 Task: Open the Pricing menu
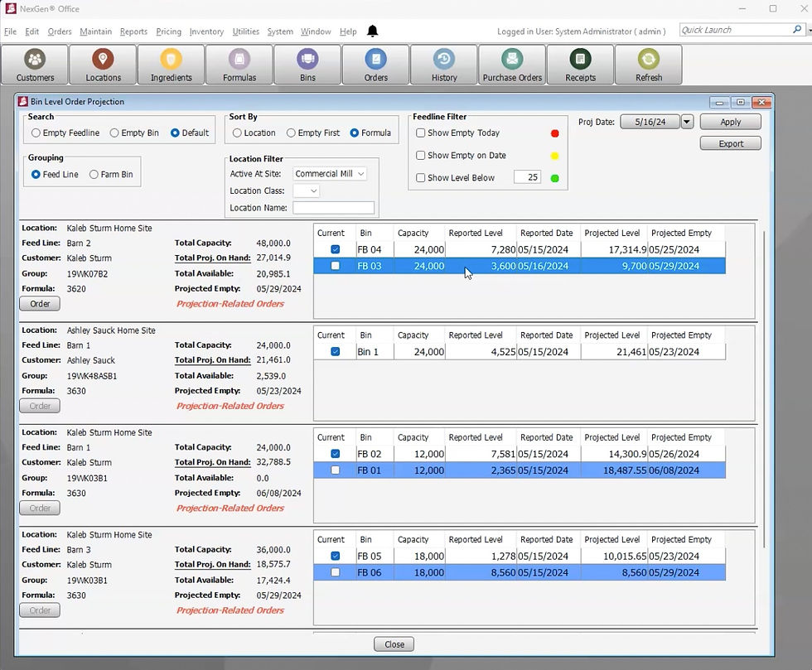click(x=169, y=31)
